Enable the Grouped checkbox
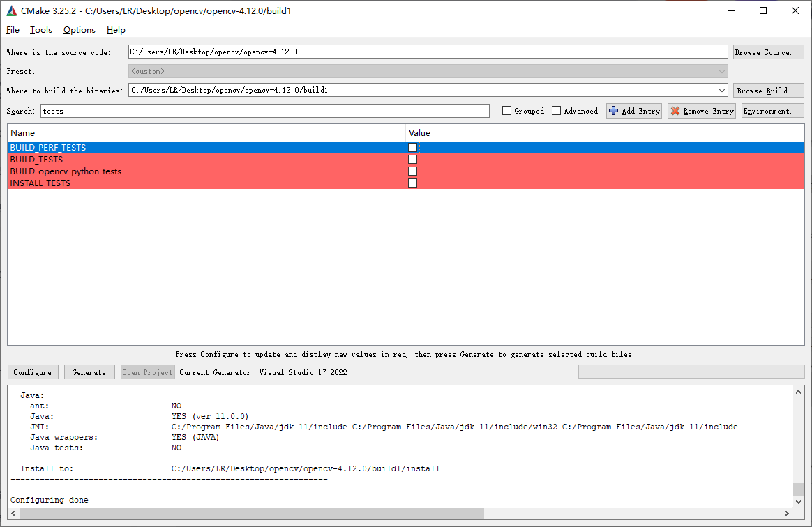The height and width of the screenshot is (527, 812). tap(507, 111)
